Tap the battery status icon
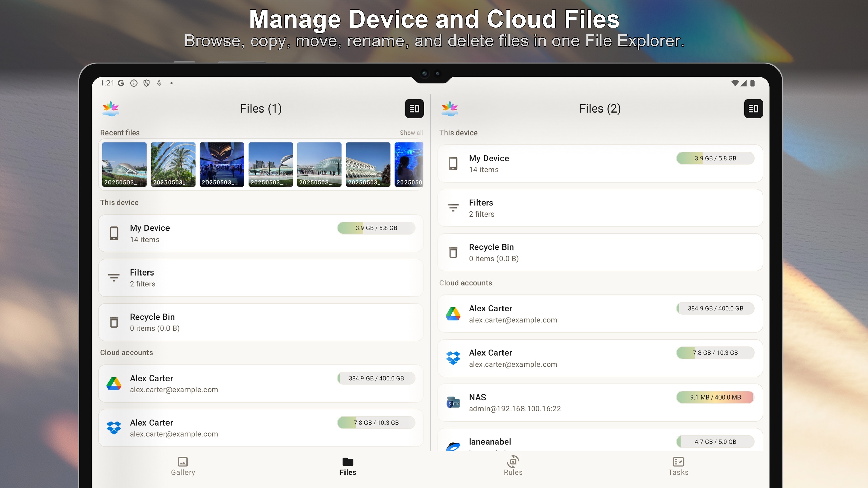Screen dimensions: 868x488 coord(752,83)
